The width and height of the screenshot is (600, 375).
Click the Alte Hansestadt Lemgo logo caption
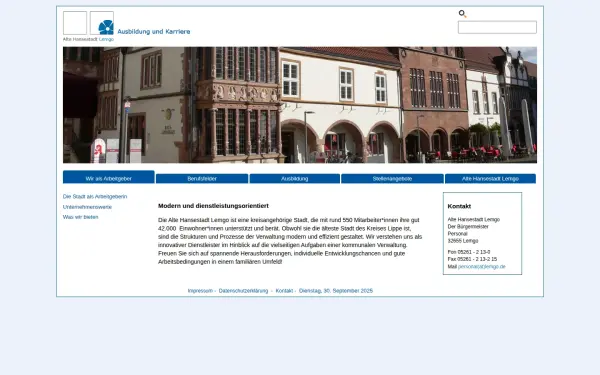88,39
